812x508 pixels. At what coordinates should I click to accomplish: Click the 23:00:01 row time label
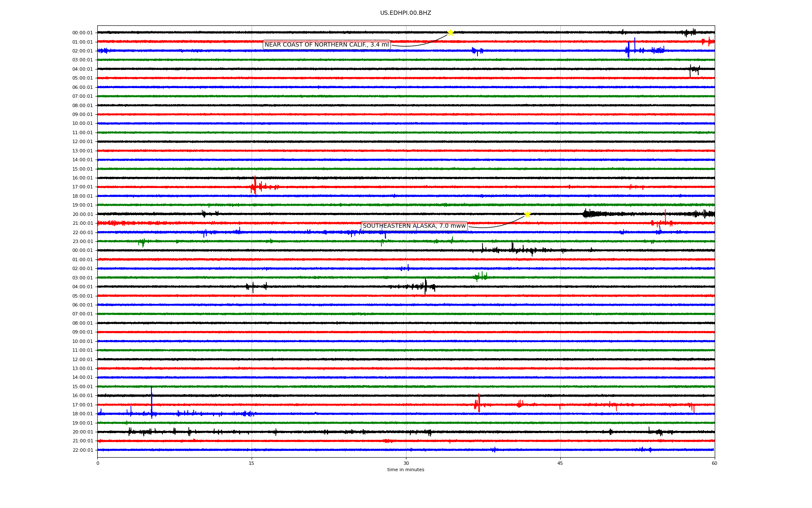[82, 242]
